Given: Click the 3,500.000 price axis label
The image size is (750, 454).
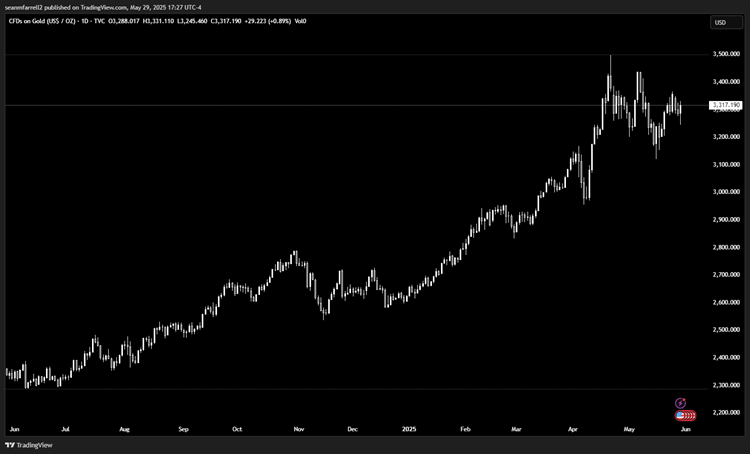Looking at the screenshot, I should 726,54.
